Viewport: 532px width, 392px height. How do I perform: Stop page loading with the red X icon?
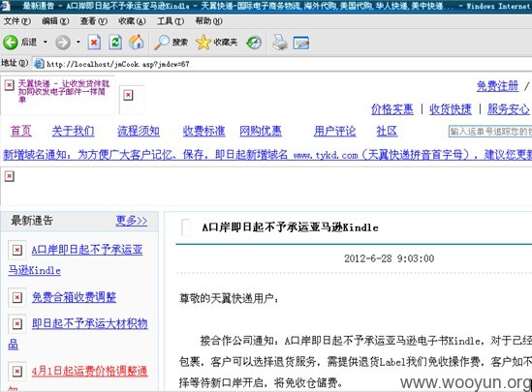(x=94, y=43)
